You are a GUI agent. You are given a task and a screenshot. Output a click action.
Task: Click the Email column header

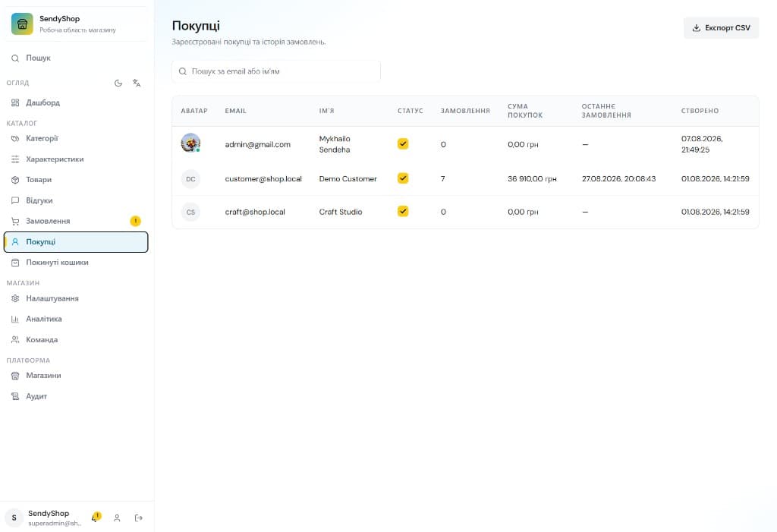[235, 111]
